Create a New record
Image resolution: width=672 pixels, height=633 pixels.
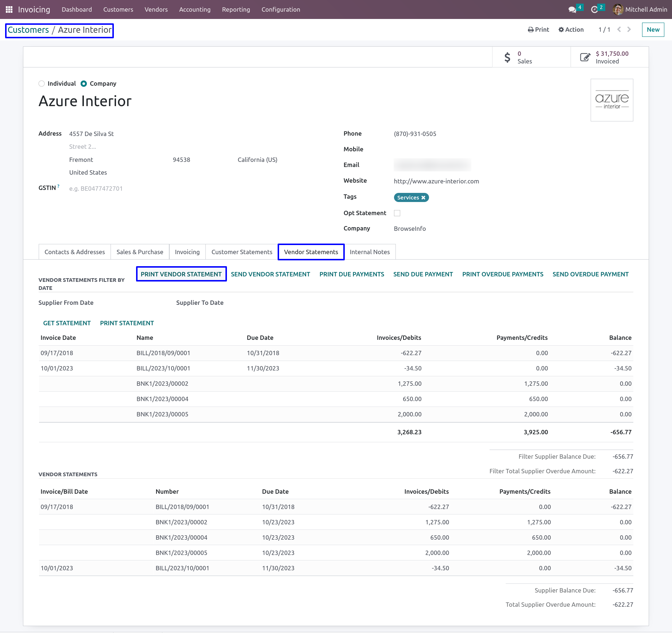tap(653, 30)
